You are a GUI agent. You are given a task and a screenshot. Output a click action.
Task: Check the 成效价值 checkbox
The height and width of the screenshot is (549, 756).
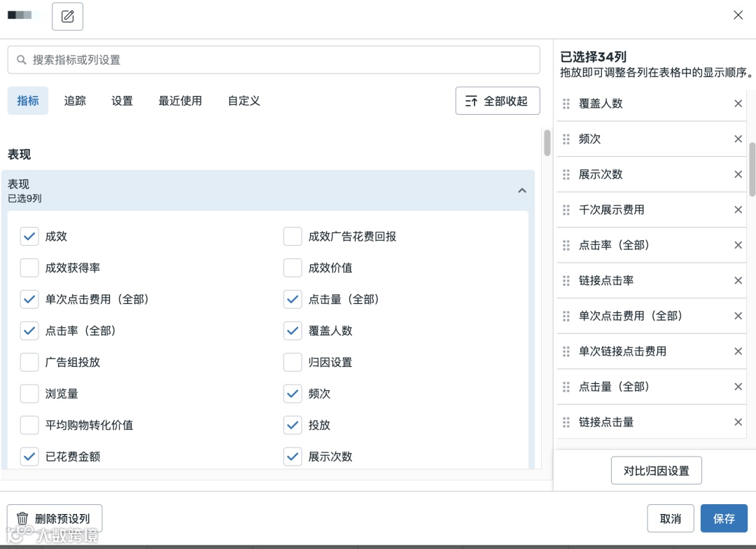click(x=293, y=267)
